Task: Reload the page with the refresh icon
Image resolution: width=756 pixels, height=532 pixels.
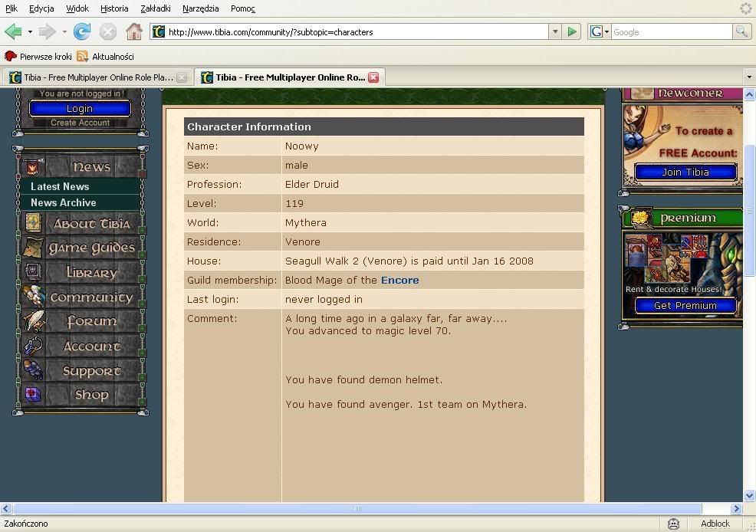Action: (81, 31)
